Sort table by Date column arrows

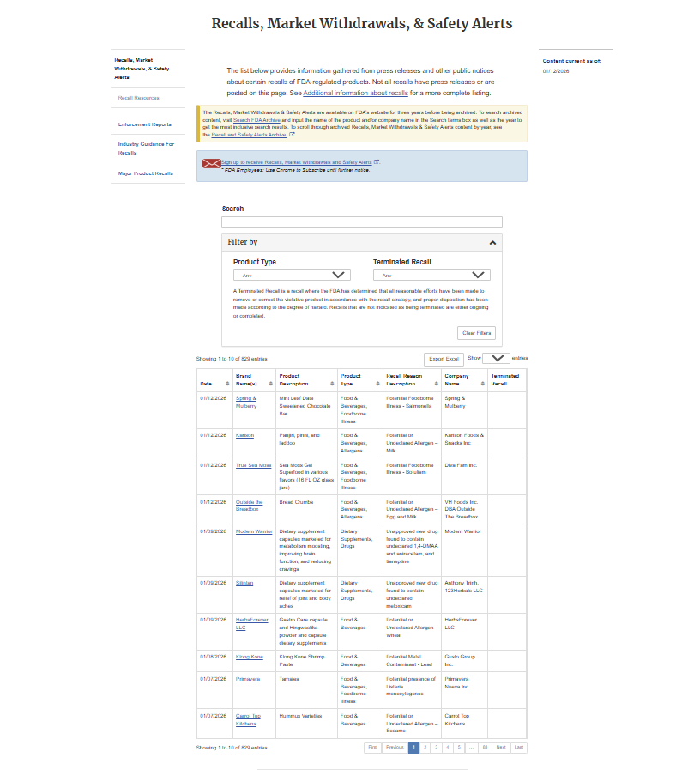(227, 384)
